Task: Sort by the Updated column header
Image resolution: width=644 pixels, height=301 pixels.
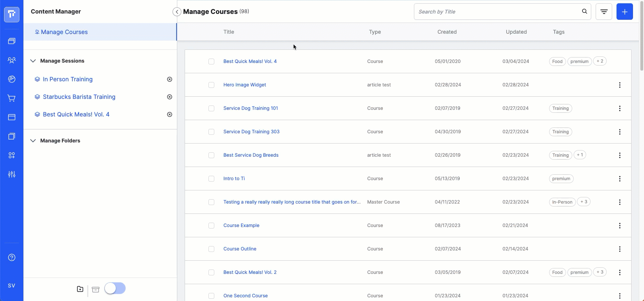Action: pyautogui.click(x=516, y=32)
